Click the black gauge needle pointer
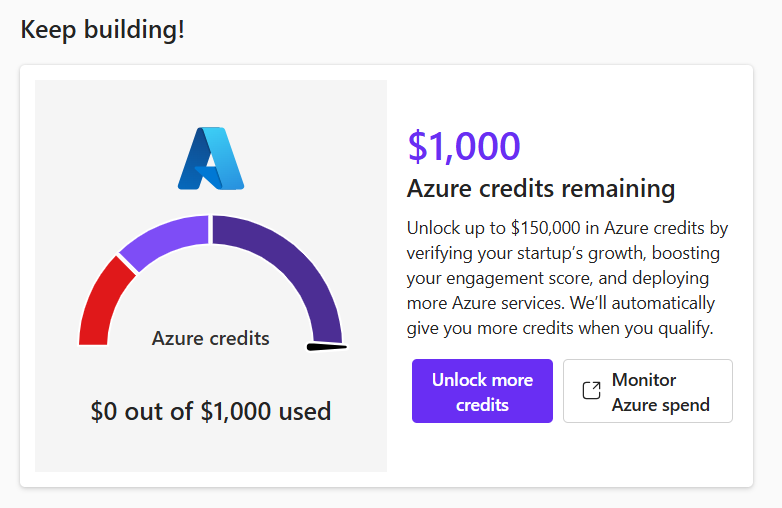Viewport: 782px width, 508px height. click(327, 347)
